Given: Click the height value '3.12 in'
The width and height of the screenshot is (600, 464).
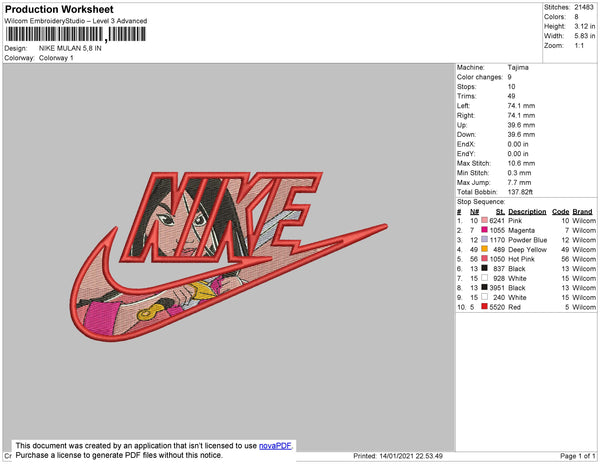Looking at the screenshot, I should [x=584, y=26].
